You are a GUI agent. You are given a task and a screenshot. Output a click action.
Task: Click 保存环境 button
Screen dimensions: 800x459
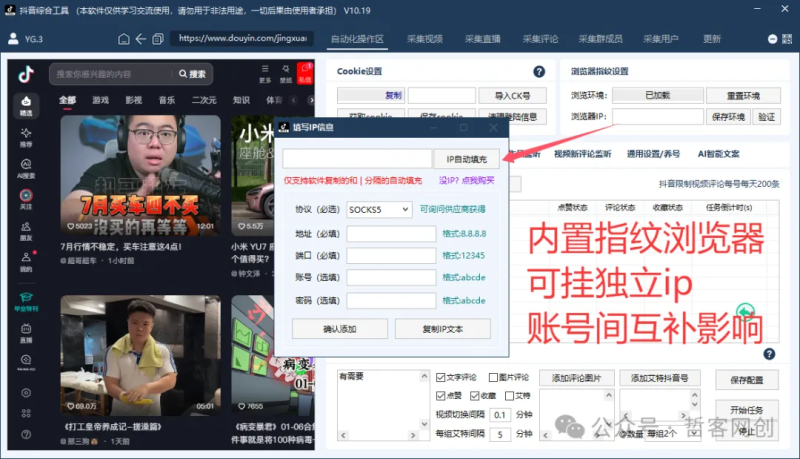[x=729, y=117]
